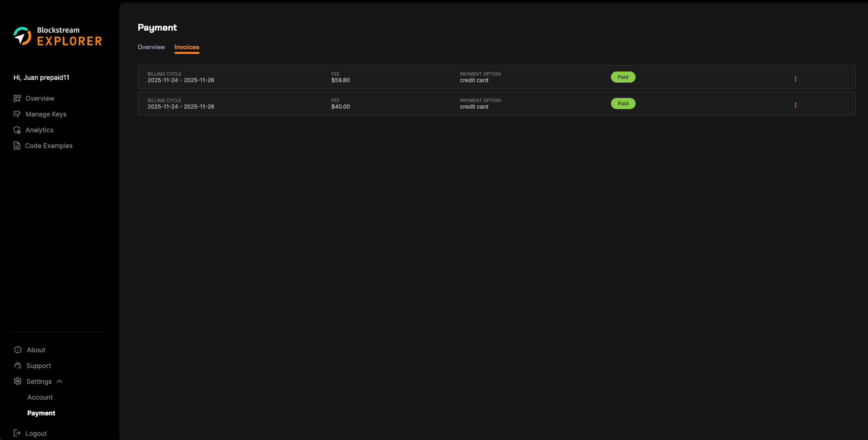Screen dimensions: 868x440
Task: Switch to the Overview payment tab
Action: pos(151,47)
